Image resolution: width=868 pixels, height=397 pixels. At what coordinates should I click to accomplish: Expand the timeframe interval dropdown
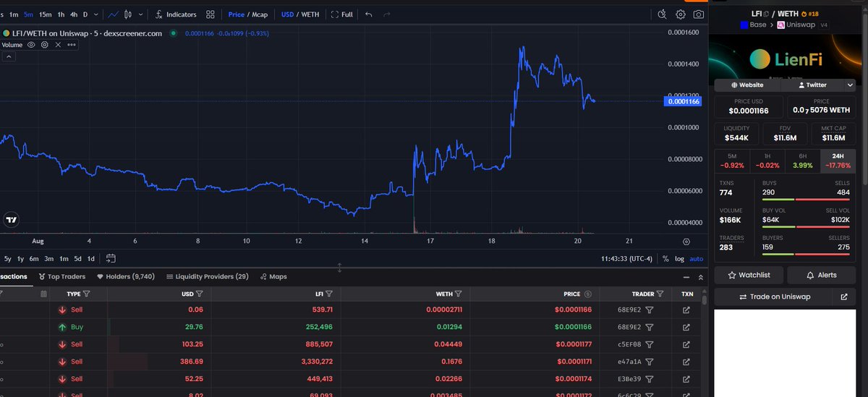tap(97, 14)
